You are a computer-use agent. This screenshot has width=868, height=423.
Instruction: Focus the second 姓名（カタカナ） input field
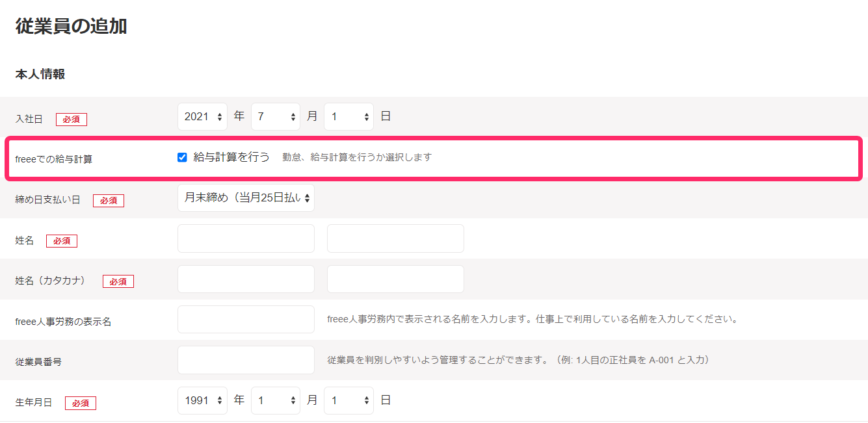tap(395, 279)
